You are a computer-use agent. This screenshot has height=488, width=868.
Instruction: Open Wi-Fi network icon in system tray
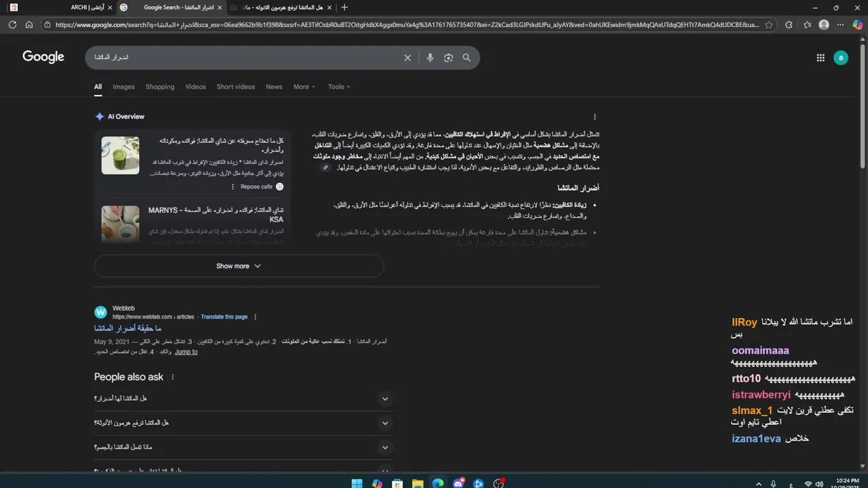click(808, 483)
